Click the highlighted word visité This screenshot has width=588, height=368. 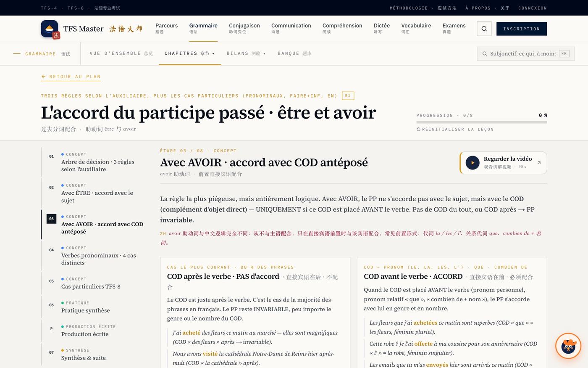pos(210,354)
